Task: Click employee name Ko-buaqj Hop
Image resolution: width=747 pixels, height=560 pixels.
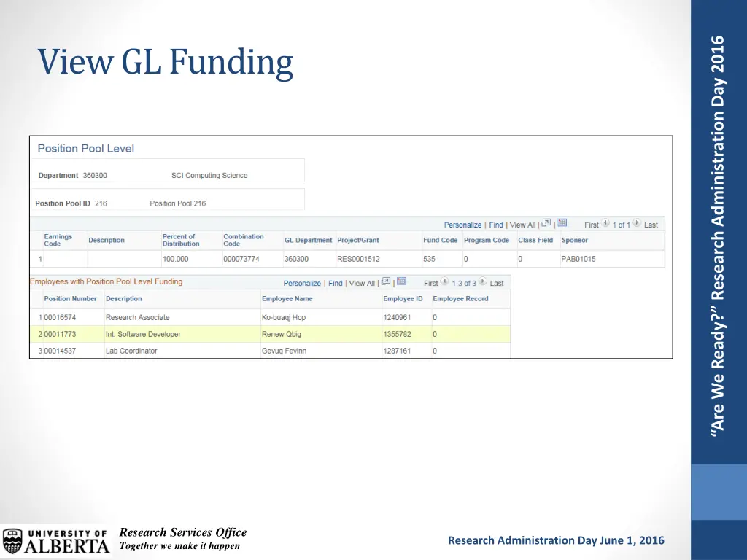Action: [284, 318]
